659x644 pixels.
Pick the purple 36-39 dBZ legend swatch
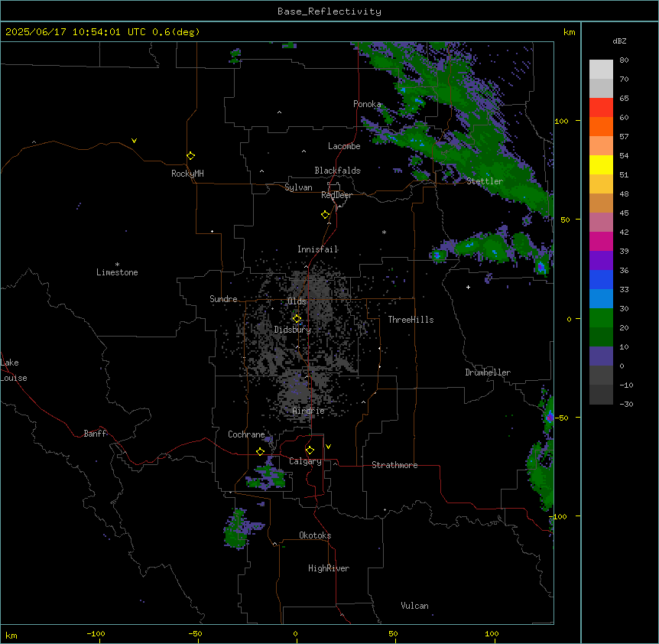click(601, 261)
